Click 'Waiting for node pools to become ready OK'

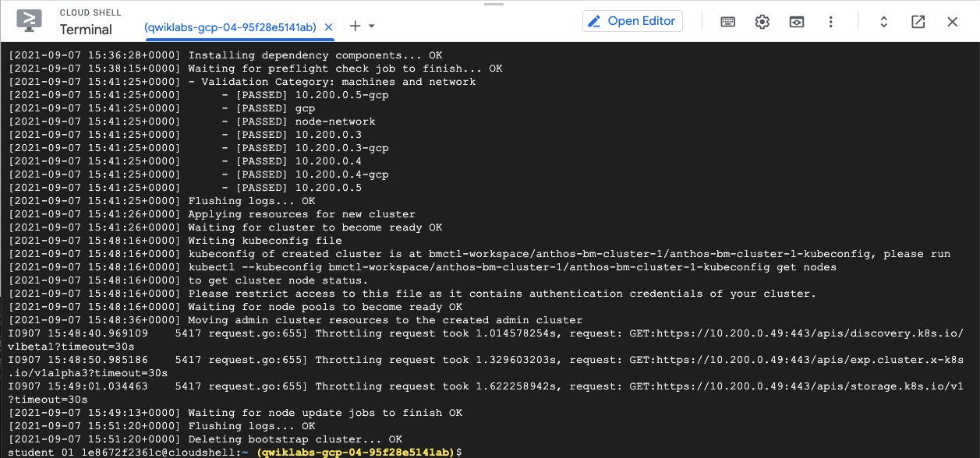[235, 307]
